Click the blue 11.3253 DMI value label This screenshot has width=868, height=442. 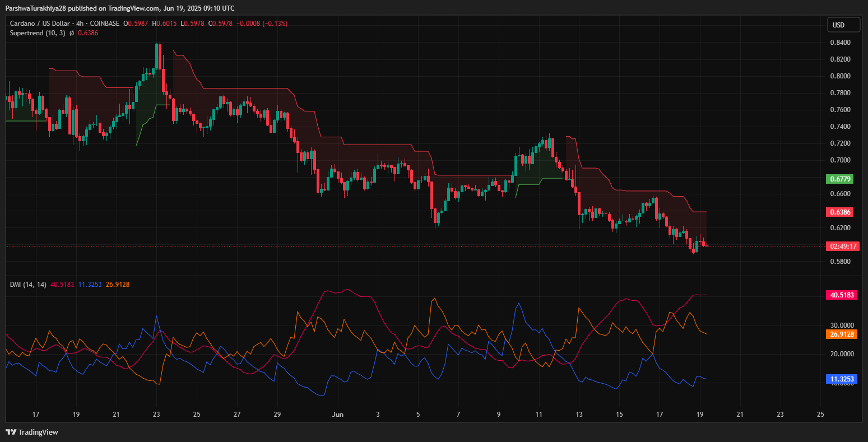842,379
